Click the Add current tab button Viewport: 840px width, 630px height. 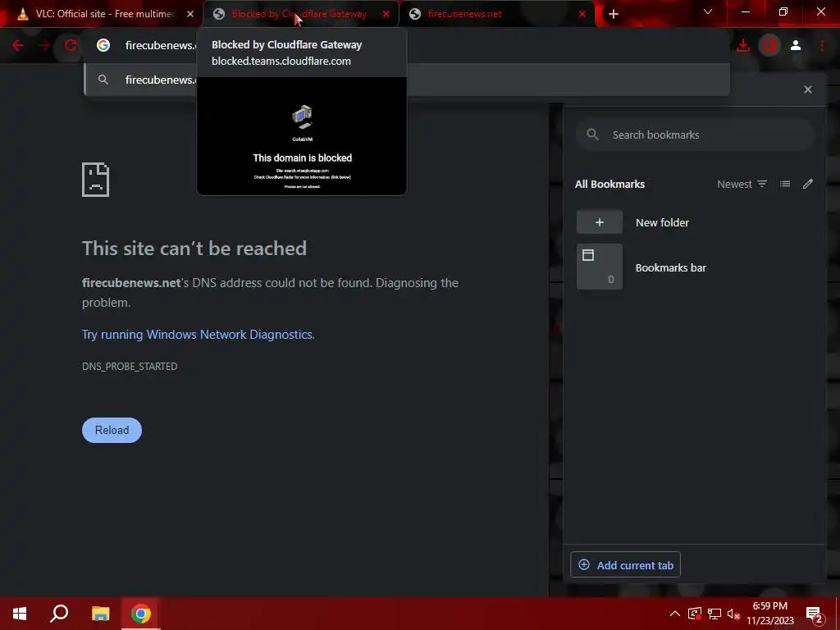point(625,565)
